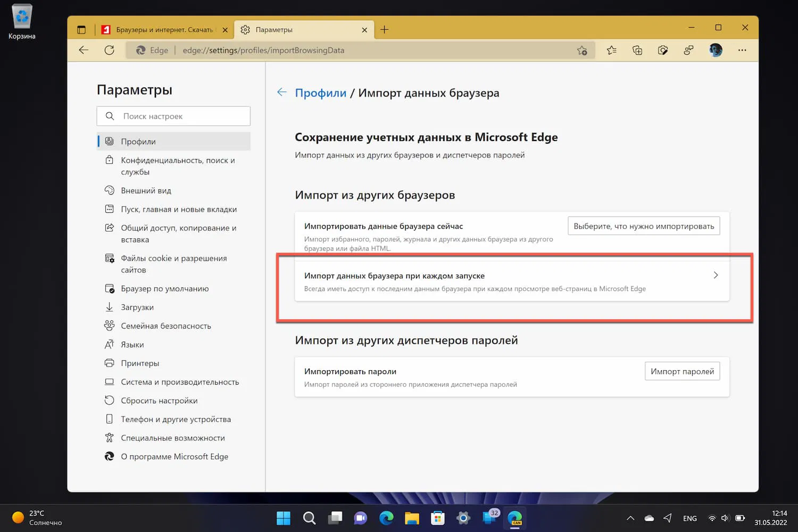Image resolution: width=798 pixels, height=532 pixels.
Task: Select the "Параметры" tab
Action: (x=304, y=30)
